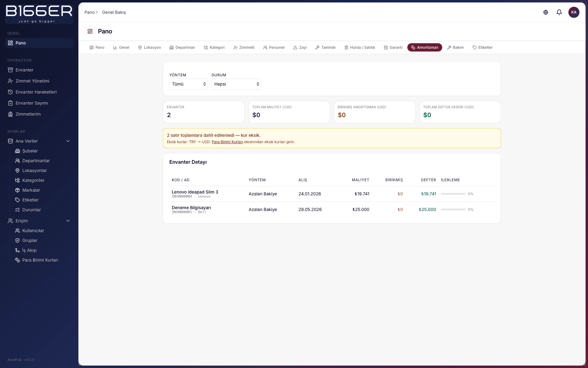The height and width of the screenshot is (368, 588).
Task: Click the Envanter count card
Action: (204, 112)
